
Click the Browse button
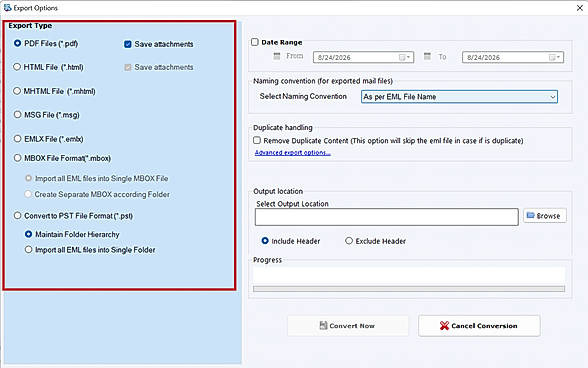(545, 216)
